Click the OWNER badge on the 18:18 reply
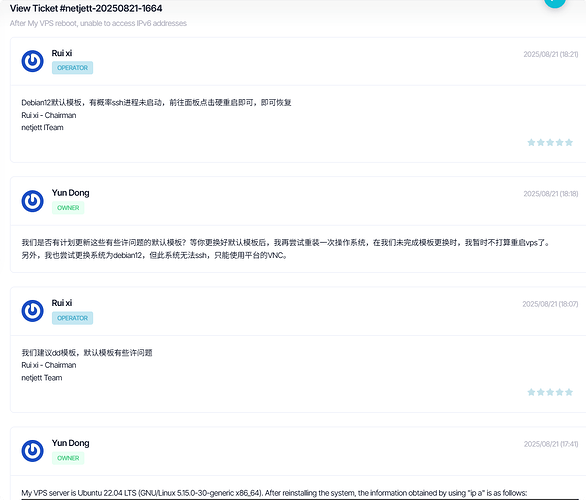 pos(68,208)
